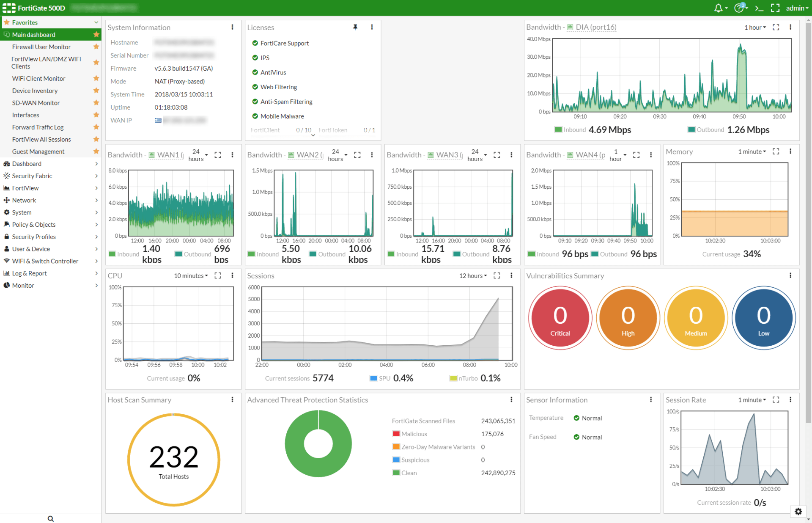Open DIA port16 bandwidth widget options
812x523 pixels.
point(790,27)
